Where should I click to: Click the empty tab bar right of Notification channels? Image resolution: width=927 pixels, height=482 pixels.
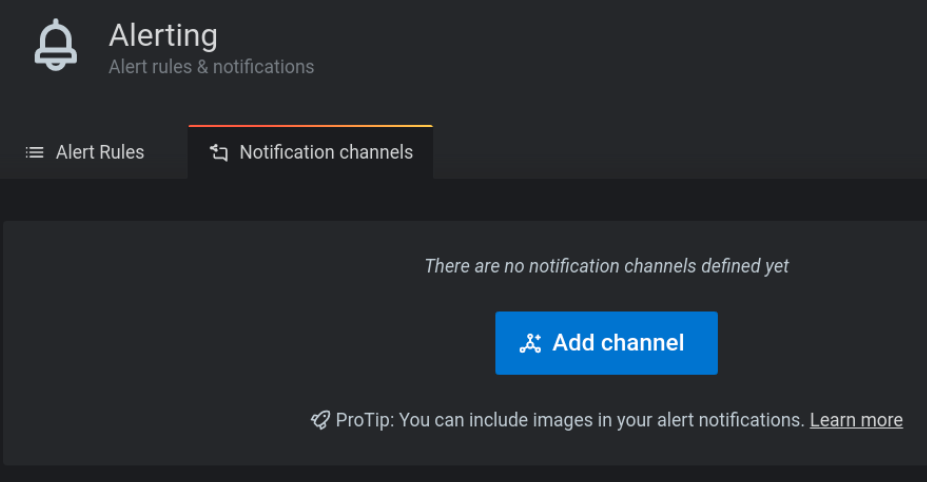[680, 153]
